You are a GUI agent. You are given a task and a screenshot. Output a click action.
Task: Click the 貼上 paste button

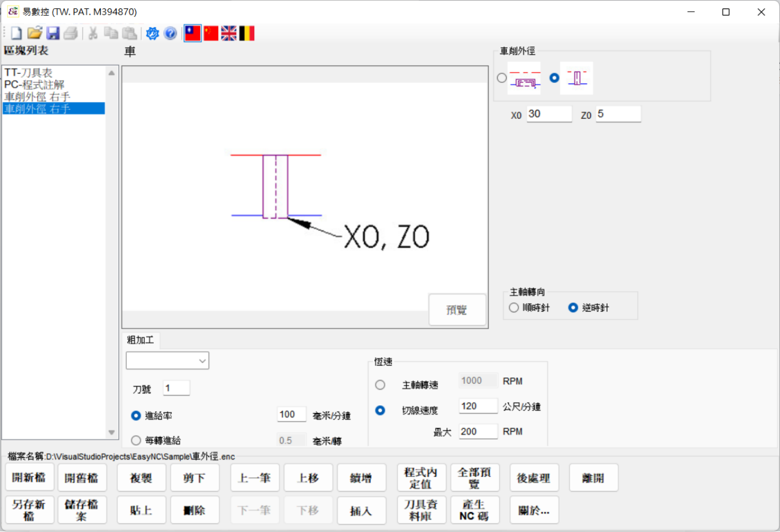point(141,510)
